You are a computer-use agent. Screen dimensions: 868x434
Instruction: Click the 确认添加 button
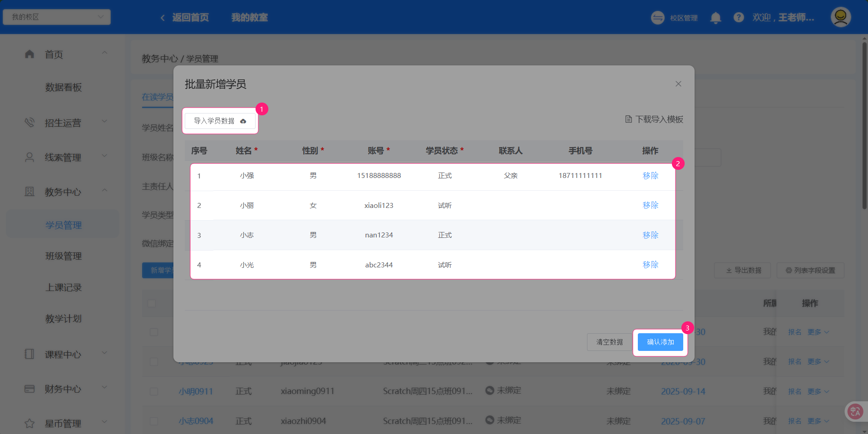tap(660, 342)
